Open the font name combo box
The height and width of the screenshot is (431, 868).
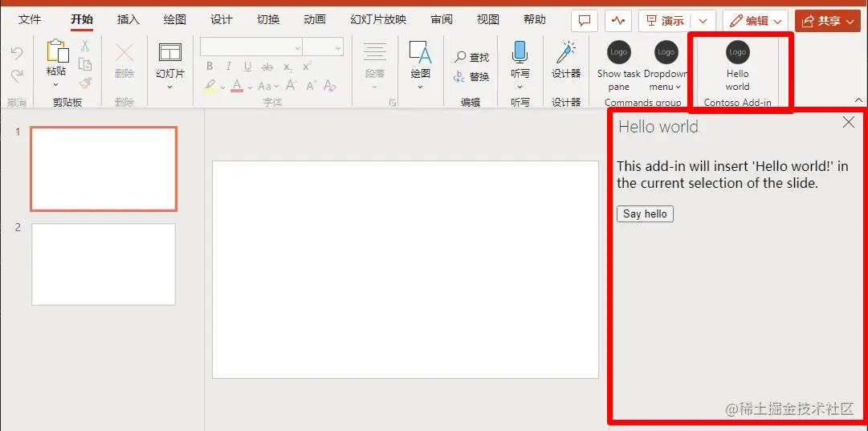click(x=251, y=47)
